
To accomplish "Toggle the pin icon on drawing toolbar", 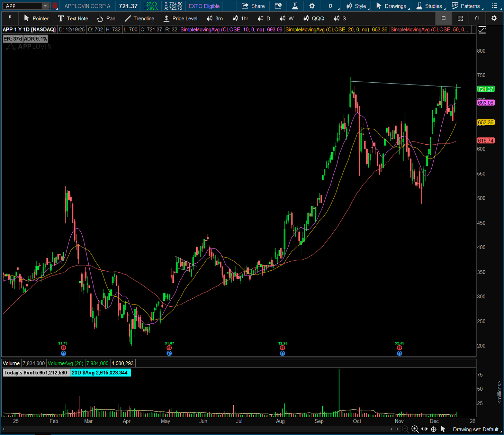I will 10,18.
